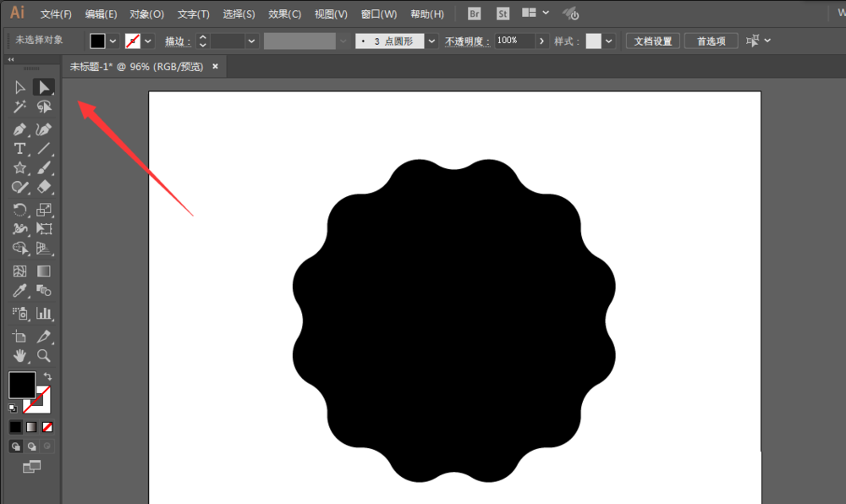This screenshot has height=504, width=846.
Task: Select the Eyedropper tool
Action: 19,291
